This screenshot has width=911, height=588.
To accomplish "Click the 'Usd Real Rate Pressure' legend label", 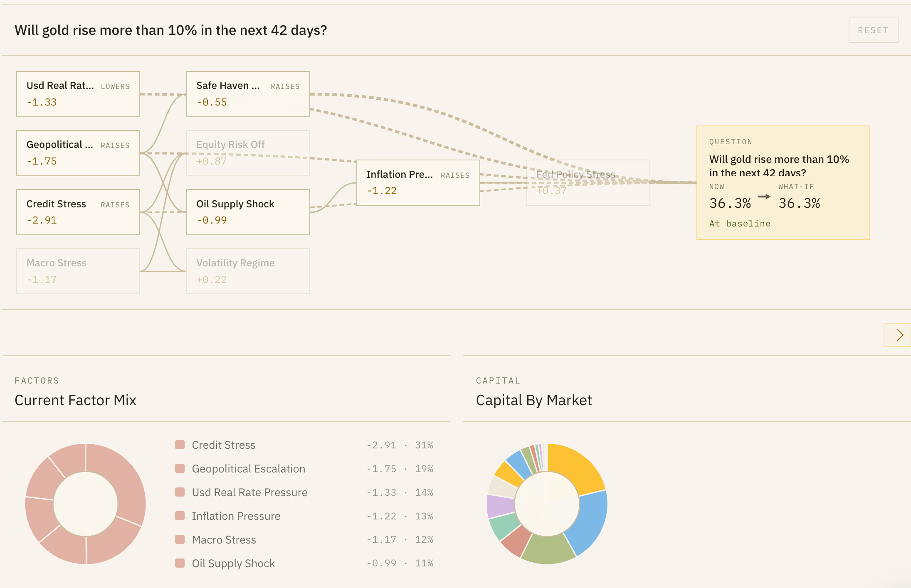I will [250, 492].
